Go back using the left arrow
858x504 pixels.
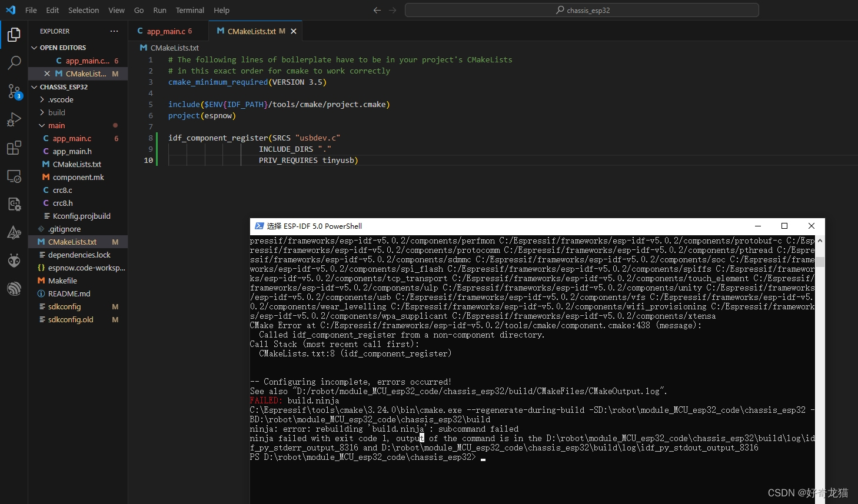pyautogui.click(x=377, y=10)
